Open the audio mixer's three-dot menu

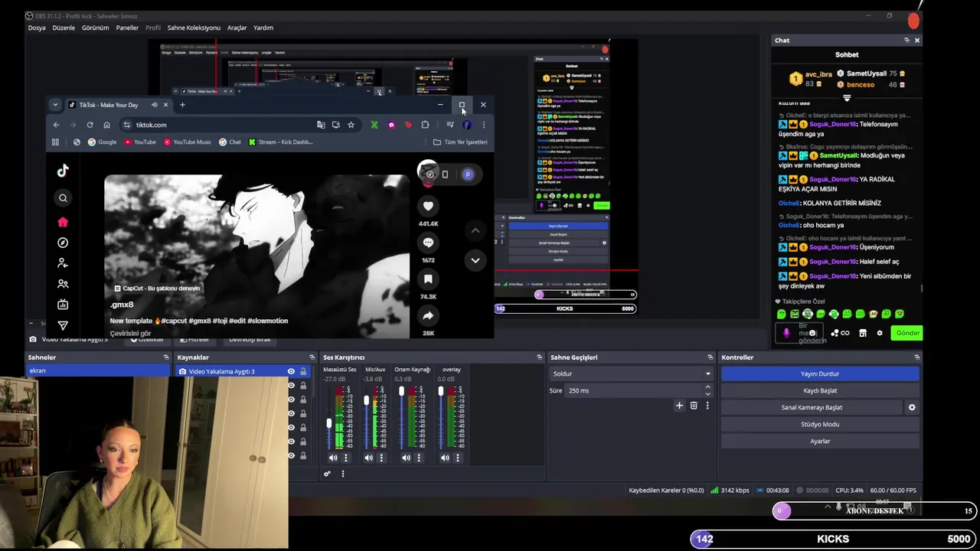pos(343,474)
